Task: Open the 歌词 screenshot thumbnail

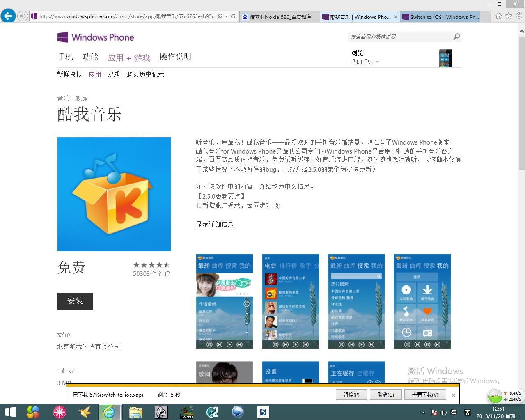Action: 224,372
